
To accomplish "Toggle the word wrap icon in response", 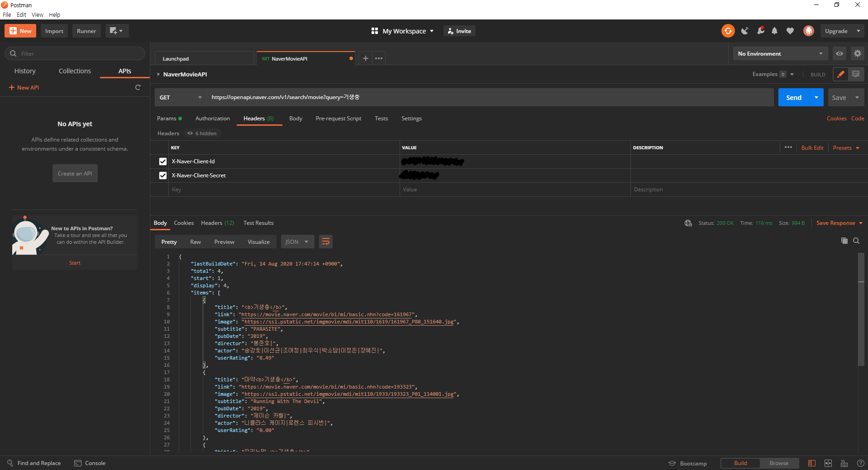I will coord(325,242).
